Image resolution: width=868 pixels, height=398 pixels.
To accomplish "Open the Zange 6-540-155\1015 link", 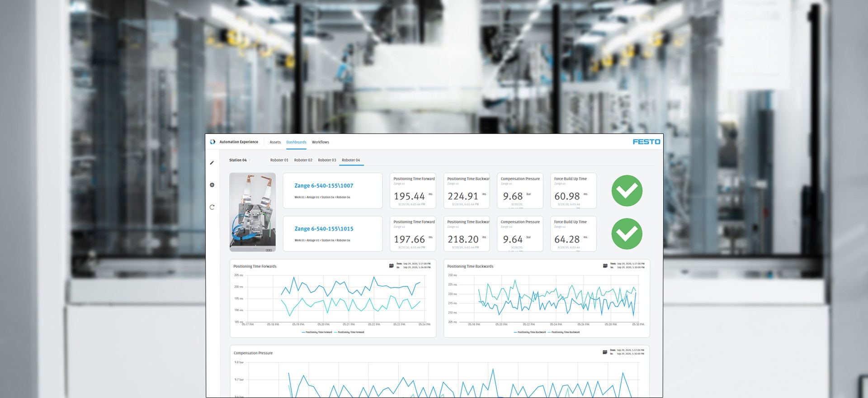I will [324, 229].
